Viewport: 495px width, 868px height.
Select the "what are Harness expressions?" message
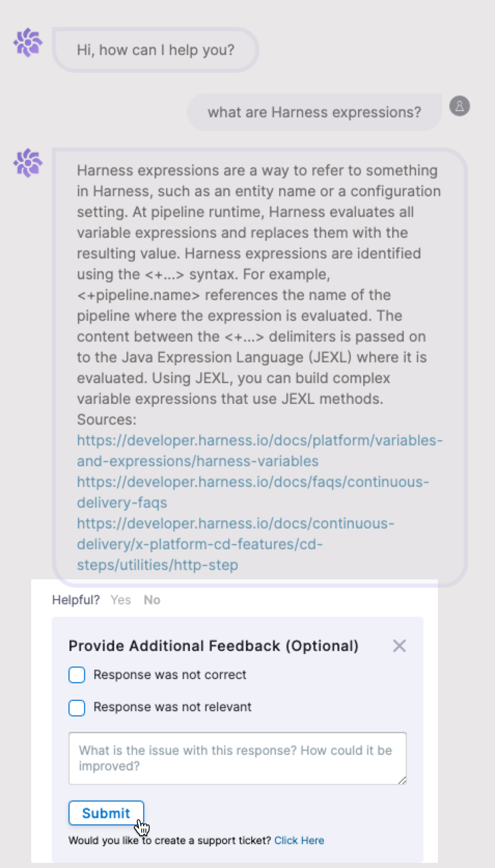coord(314,112)
